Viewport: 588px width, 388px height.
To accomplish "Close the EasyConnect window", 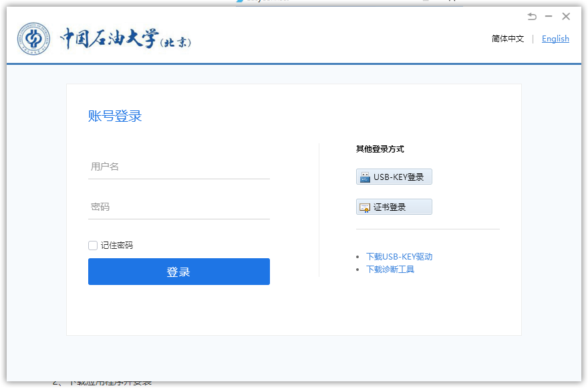I will pyautogui.click(x=566, y=16).
